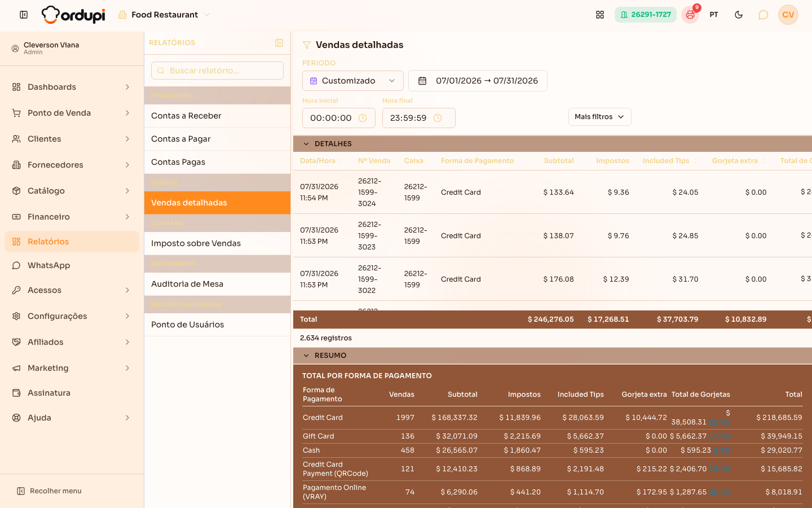Open Assinatura in sidebar
This screenshot has width=812, height=508.
point(72,393)
